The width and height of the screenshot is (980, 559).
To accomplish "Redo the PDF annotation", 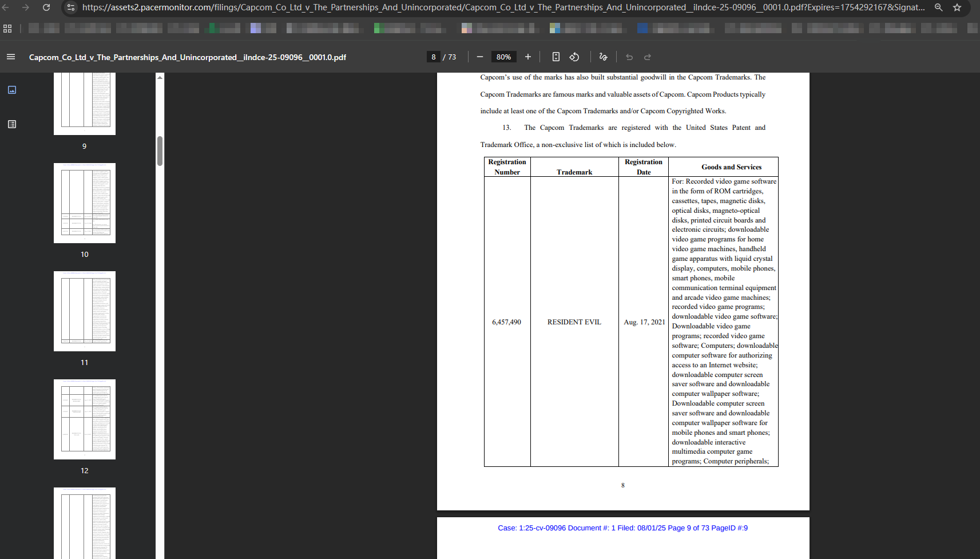I will 648,57.
